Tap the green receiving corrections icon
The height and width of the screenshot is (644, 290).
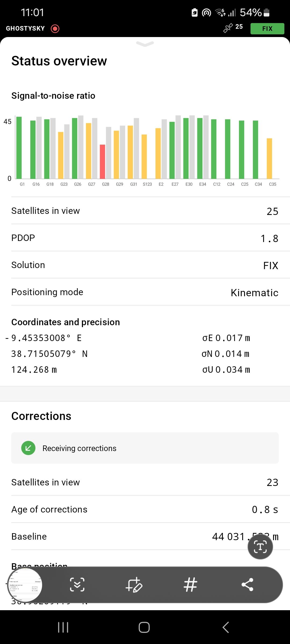tap(28, 448)
